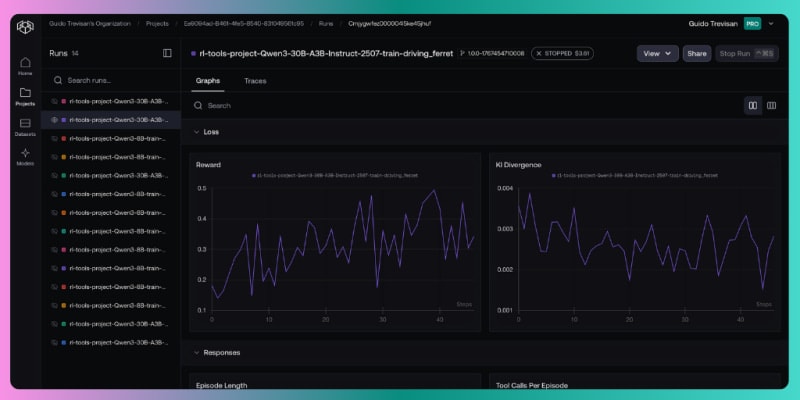This screenshot has width=800, height=400.
Task: Click the purple swatch beside the run title
Action: coord(193,53)
